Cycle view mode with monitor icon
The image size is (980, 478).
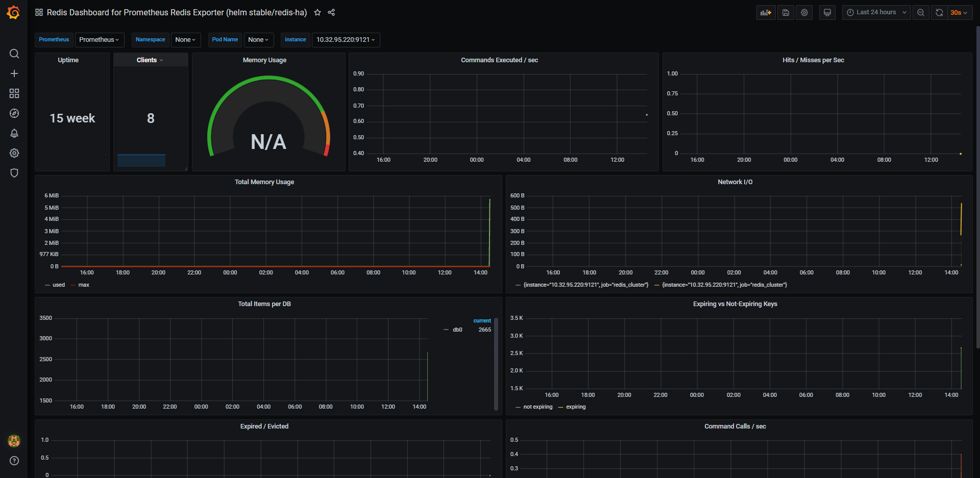[827, 13]
